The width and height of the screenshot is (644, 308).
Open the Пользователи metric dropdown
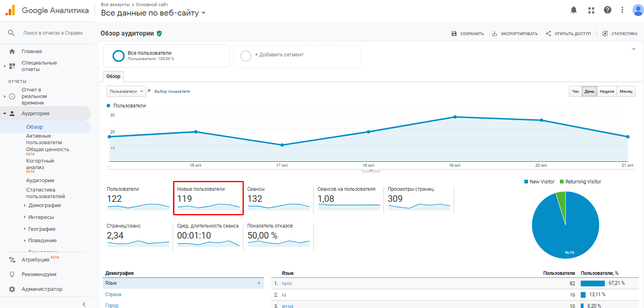[x=127, y=92]
